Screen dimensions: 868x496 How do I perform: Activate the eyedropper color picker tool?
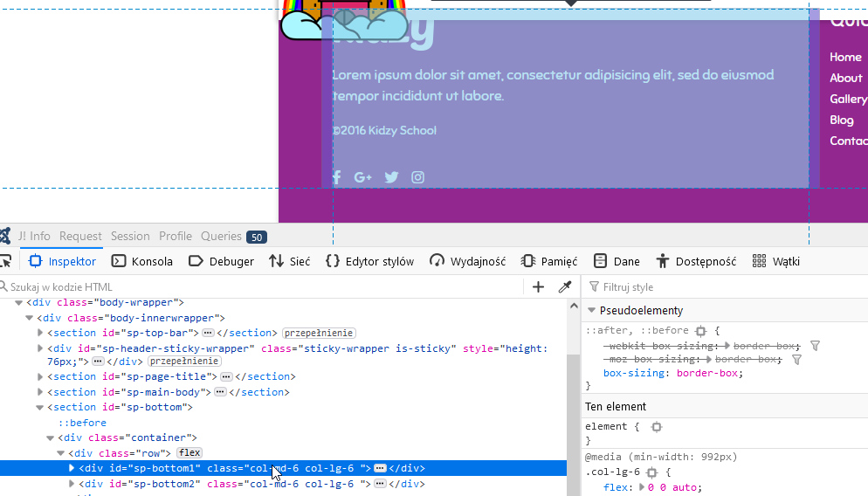pos(564,287)
